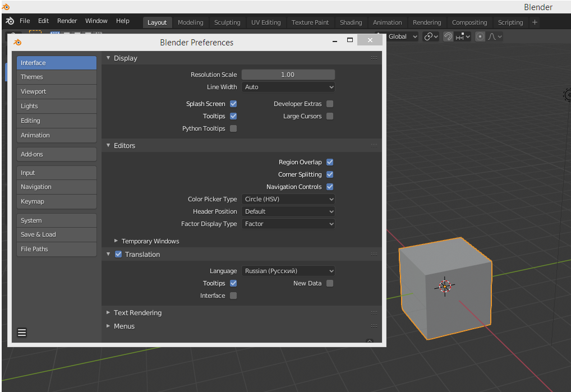Enable the Developer Extras checkbox

pyautogui.click(x=330, y=104)
